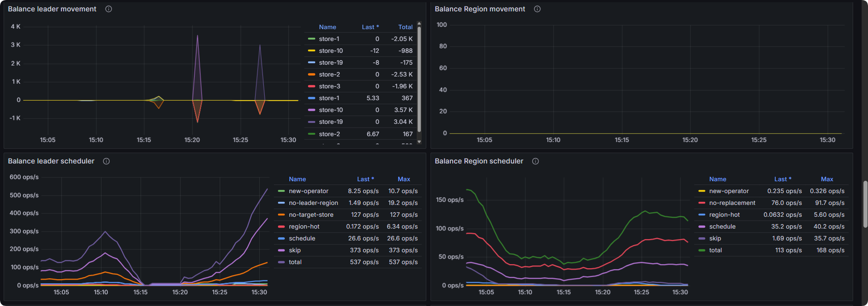Click info icon beside Balance Region movement
The height and width of the screenshot is (306, 868).
[537, 9]
